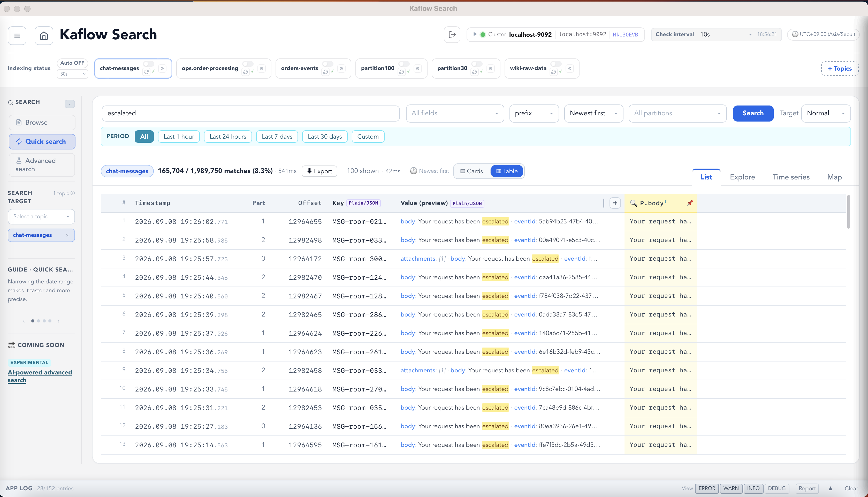Open settings gear for partition100 topic
The image size is (868, 497).
pyautogui.click(x=418, y=69)
